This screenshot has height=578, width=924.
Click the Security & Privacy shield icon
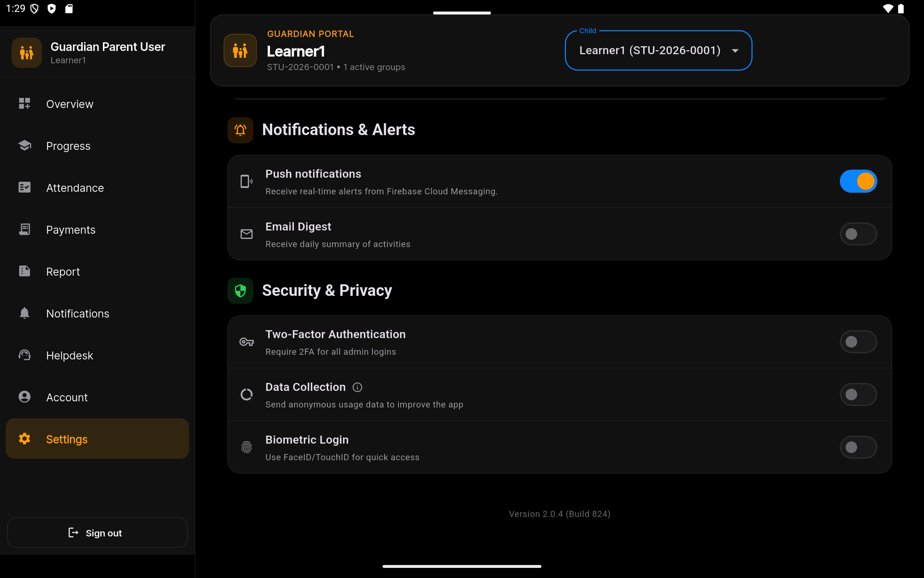(240, 290)
